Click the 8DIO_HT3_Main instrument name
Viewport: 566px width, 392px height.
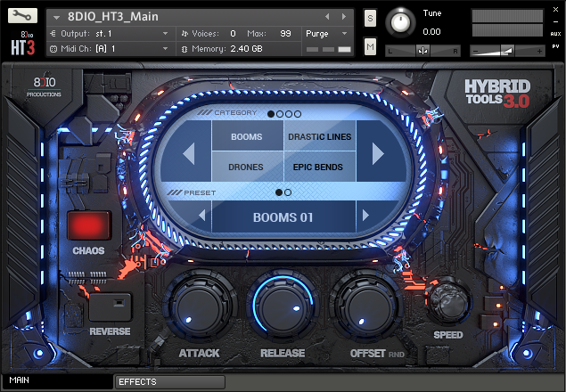(113, 17)
